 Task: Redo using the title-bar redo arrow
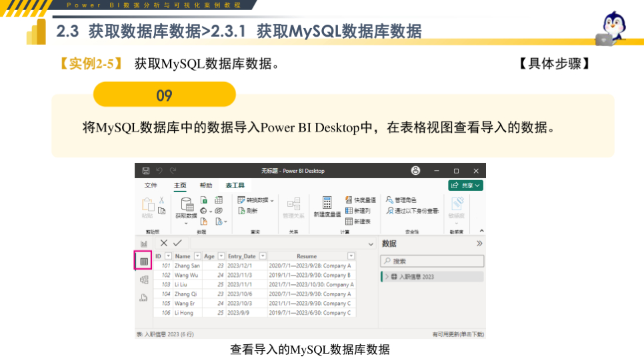point(173,171)
